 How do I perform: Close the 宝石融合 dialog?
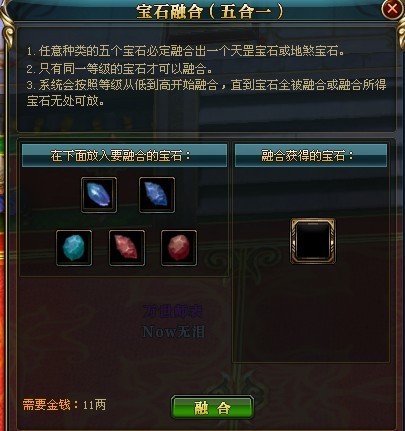(x=392, y=9)
